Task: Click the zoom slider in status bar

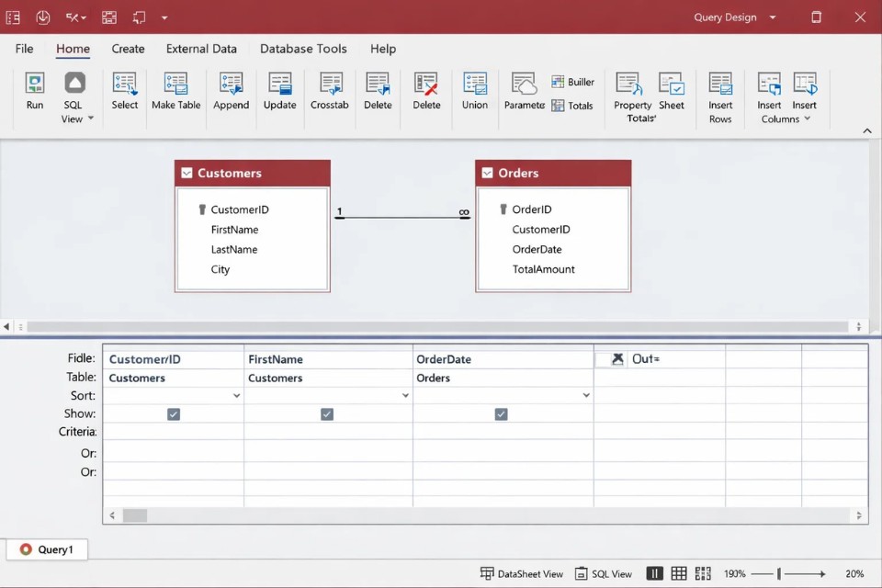Action: pos(779,574)
